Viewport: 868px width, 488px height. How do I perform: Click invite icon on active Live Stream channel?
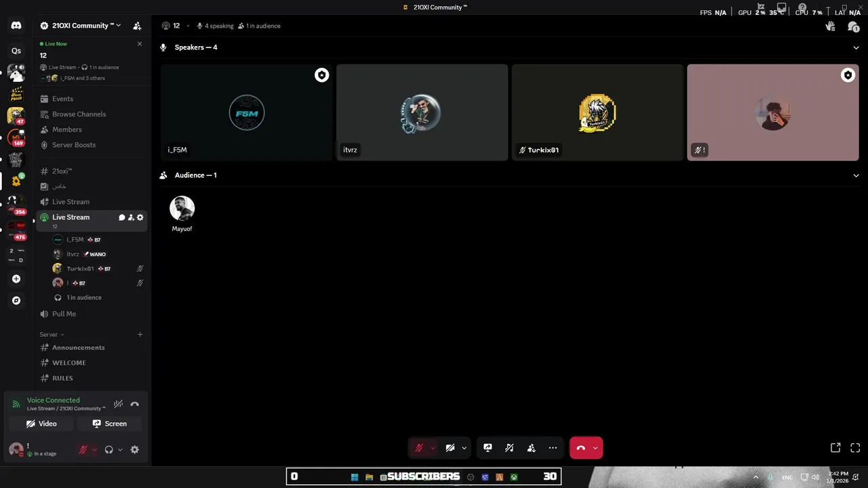[x=131, y=218]
